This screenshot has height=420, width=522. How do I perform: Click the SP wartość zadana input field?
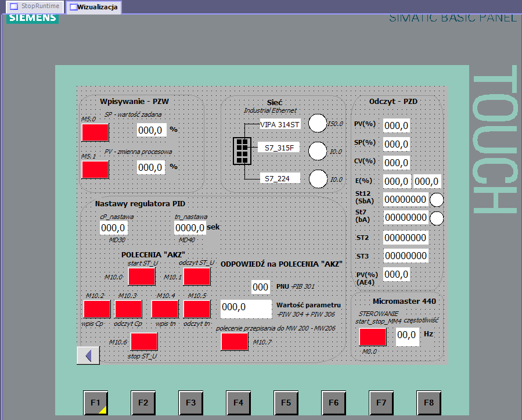pos(151,130)
